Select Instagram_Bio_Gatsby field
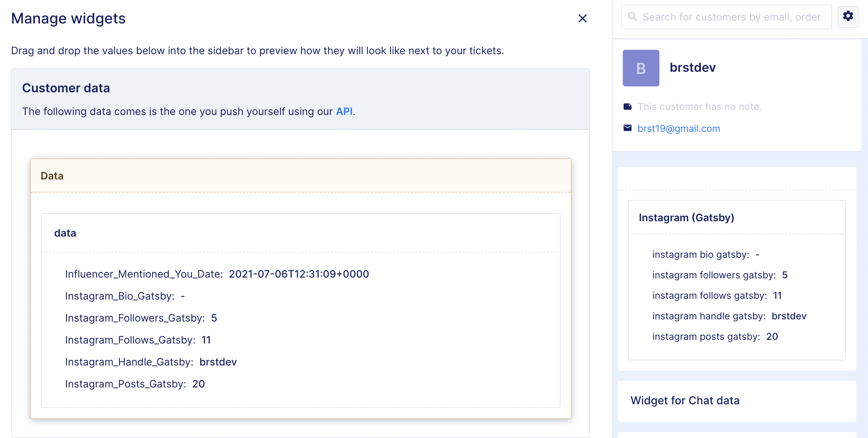This screenshot has width=868, height=438. (125, 296)
